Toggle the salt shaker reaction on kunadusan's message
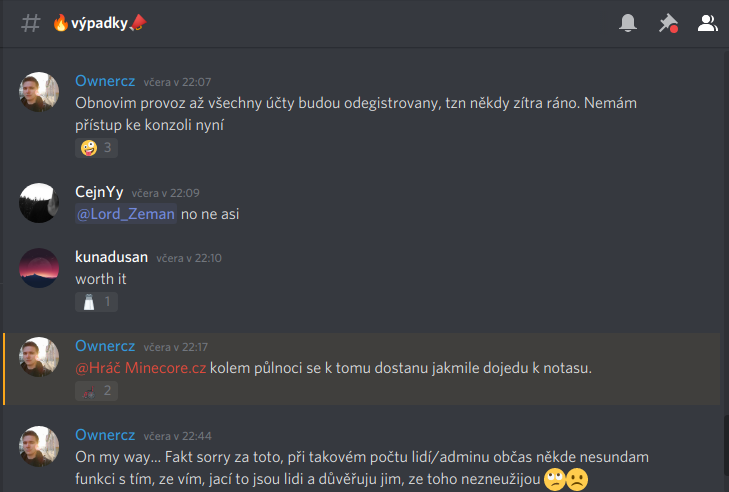Viewport: 729px width, 492px height. (96, 302)
